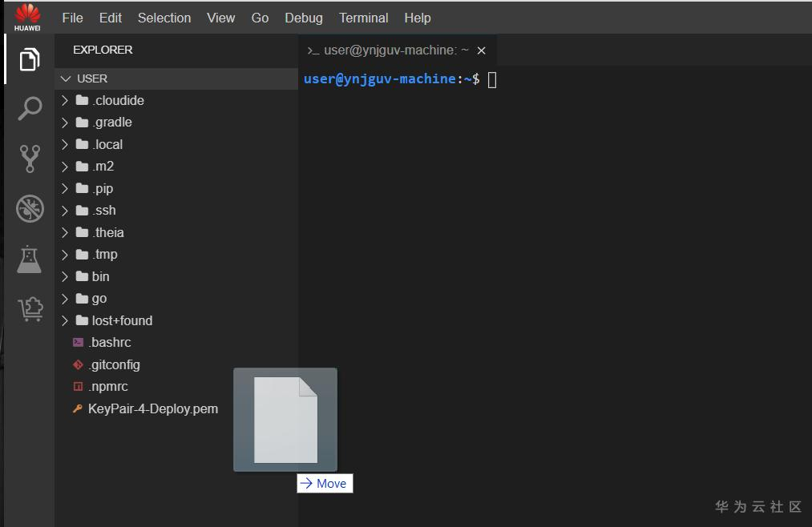This screenshot has width=812, height=527.
Task: Expand the .ssh folder chevron
Action: pyautogui.click(x=65, y=211)
